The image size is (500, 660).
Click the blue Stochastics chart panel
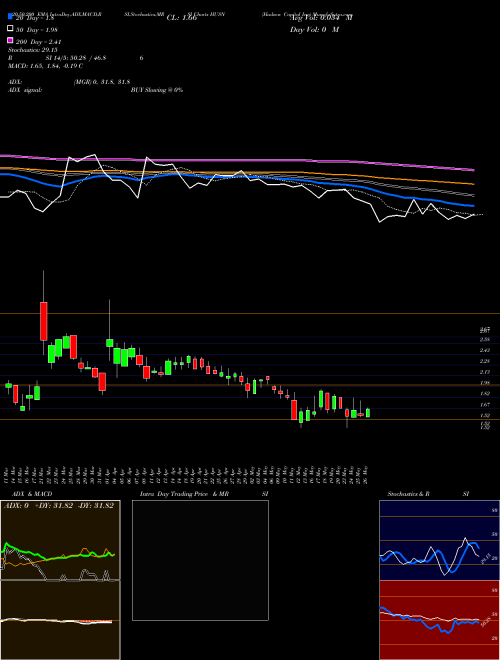tap(439, 540)
